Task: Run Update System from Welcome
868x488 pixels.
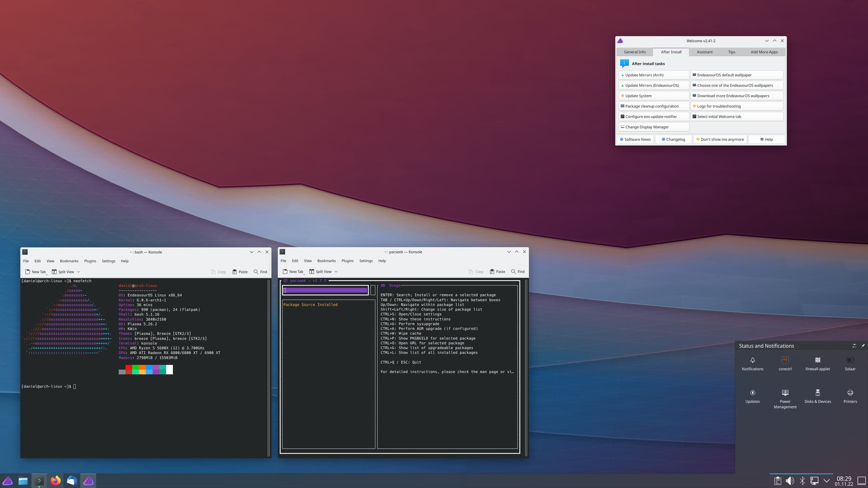Action: coord(654,96)
